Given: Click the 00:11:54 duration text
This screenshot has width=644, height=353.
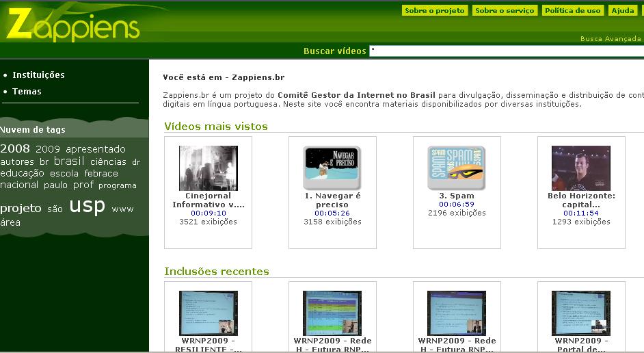Looking at the screenshot, I should pos(581,213).
